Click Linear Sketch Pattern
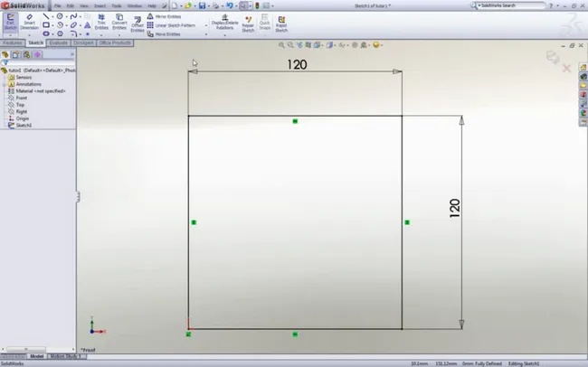The height and width of the screenshot is (367, 588). tap(171, 25)
